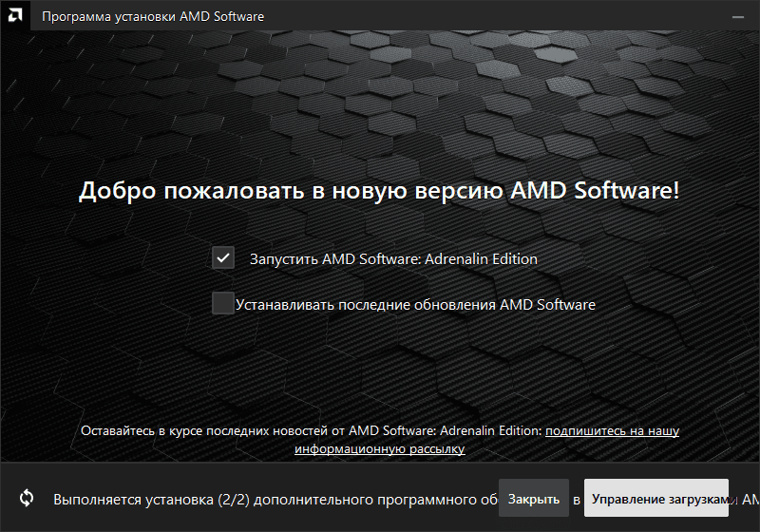Minimize the AMD installer window

tap(737, 16)
